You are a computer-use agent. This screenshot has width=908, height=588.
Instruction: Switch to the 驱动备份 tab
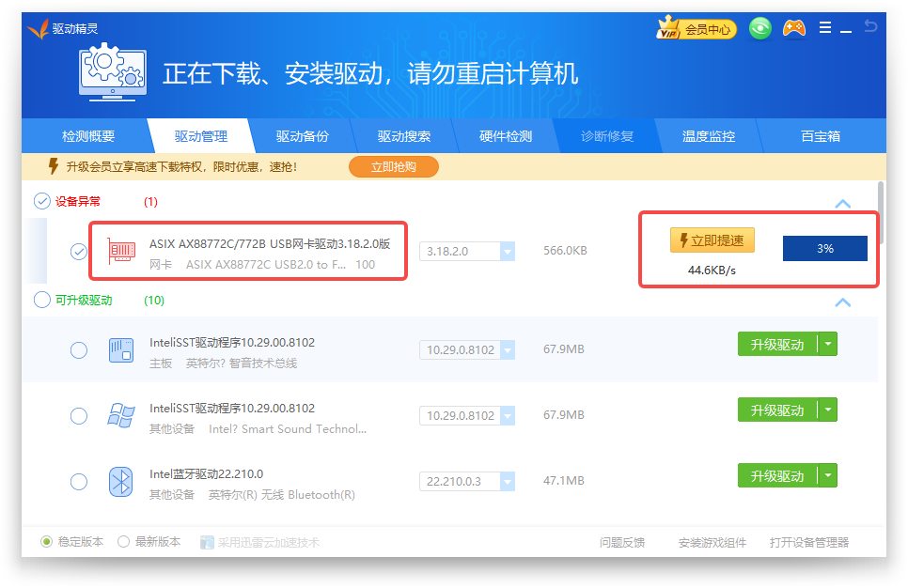point(303,136)
